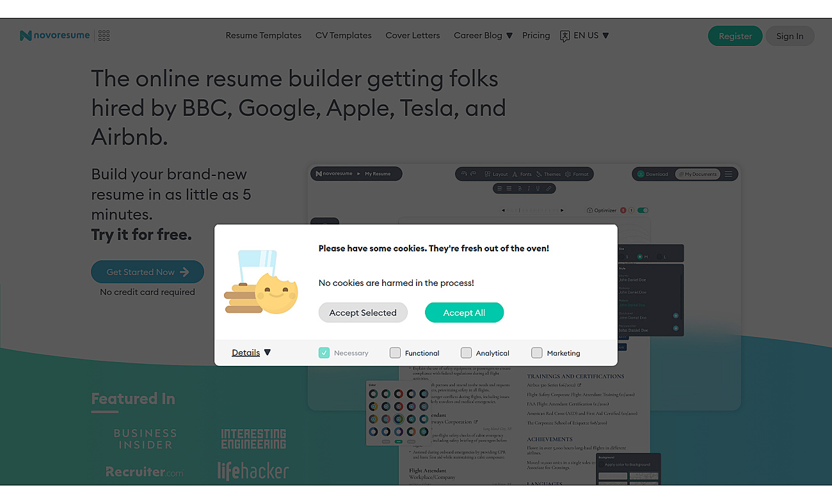832x504 pixels.
Task: Click the language translate icon
Action: (x=564, y=36)
